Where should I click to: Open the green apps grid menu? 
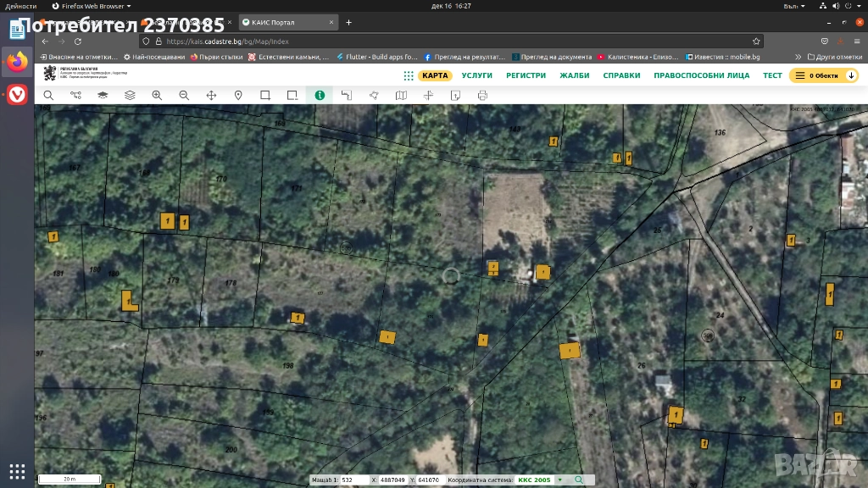(x=409, y=75)
